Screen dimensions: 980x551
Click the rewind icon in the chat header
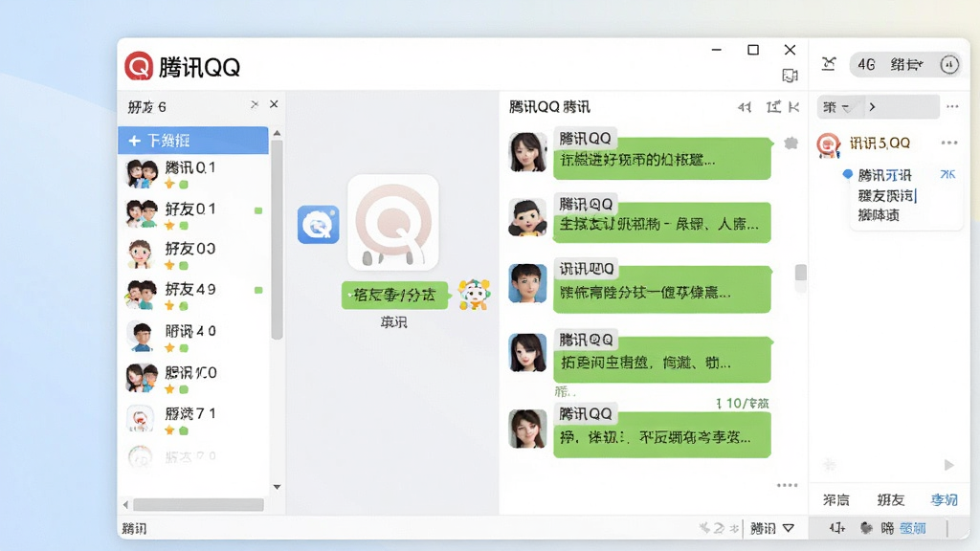coord(745,107)
